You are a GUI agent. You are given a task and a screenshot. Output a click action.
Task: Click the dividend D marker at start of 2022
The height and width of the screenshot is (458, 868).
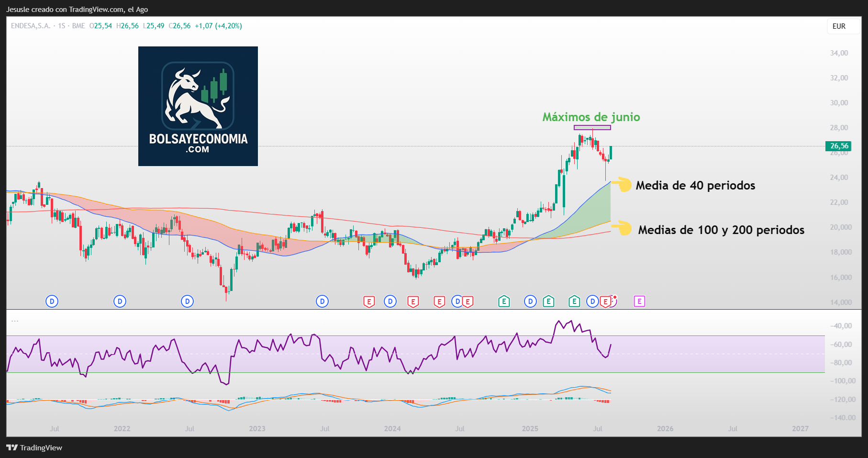point(120,302)
